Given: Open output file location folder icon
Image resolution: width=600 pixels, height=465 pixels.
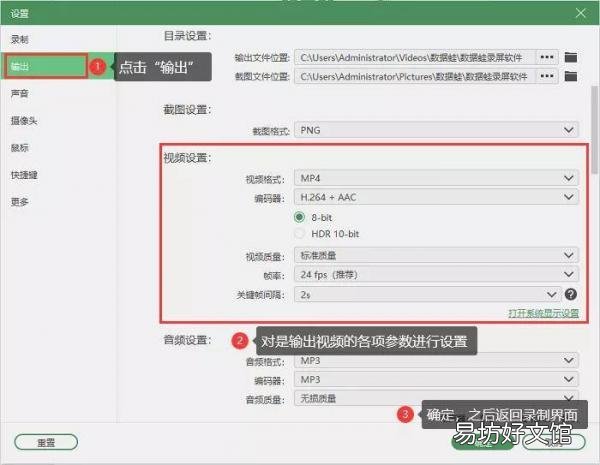Looking at the screenshot, I should coord(571,57).
